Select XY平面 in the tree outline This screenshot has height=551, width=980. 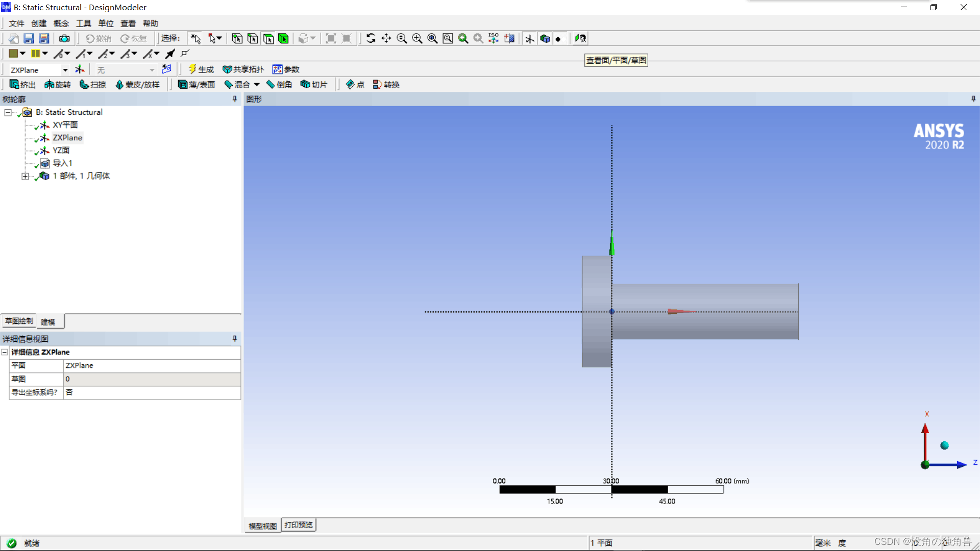[65, 125]
